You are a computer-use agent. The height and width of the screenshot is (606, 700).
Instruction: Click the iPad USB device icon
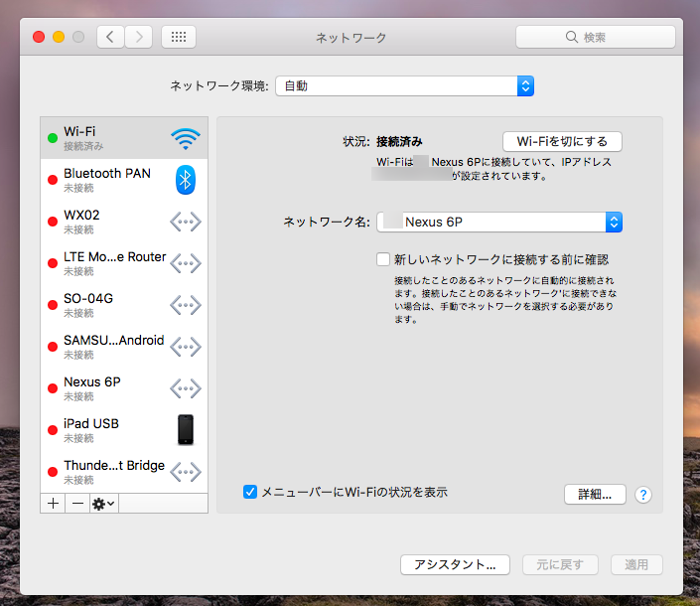pos(185,429)
